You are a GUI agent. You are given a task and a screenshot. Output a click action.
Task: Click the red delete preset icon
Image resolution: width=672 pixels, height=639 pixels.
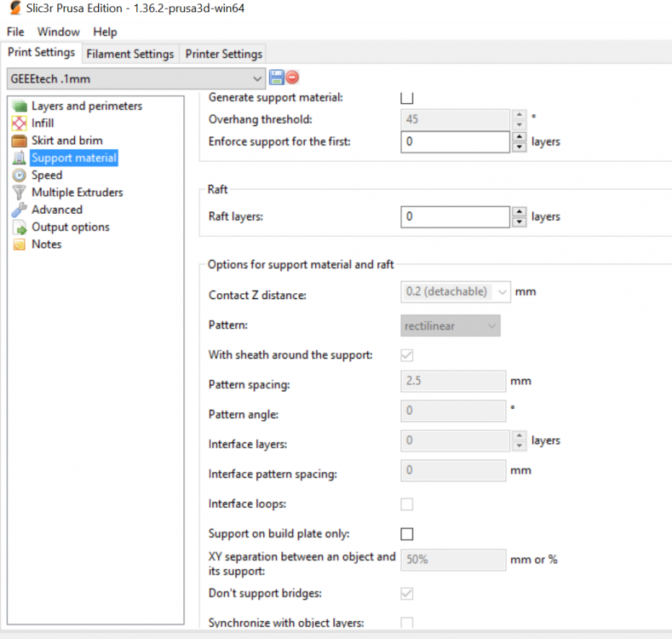point(292,78)
